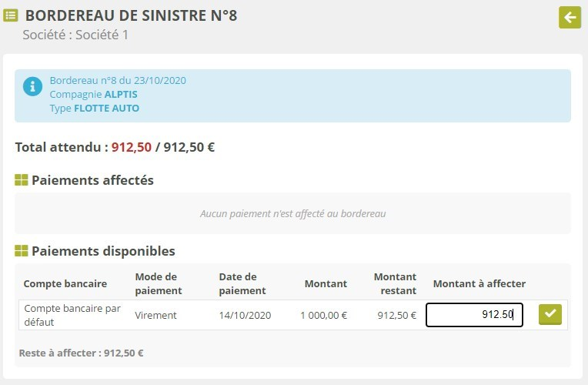Click the Montant column header
Screen dimensions: 588x385
coord(326,283)
